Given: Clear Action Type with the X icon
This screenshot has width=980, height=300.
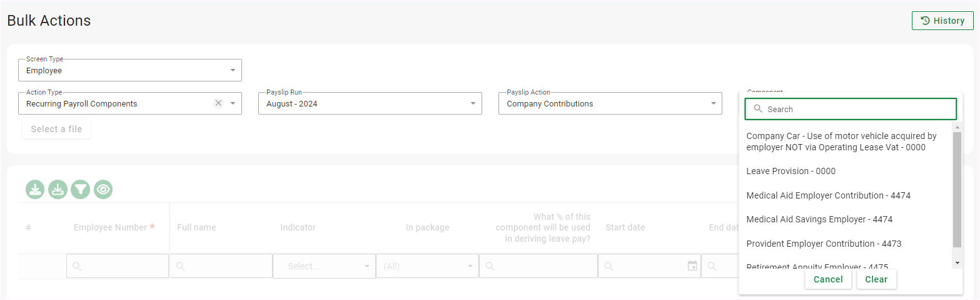Looking at the screenshot, I should (218, 103).
